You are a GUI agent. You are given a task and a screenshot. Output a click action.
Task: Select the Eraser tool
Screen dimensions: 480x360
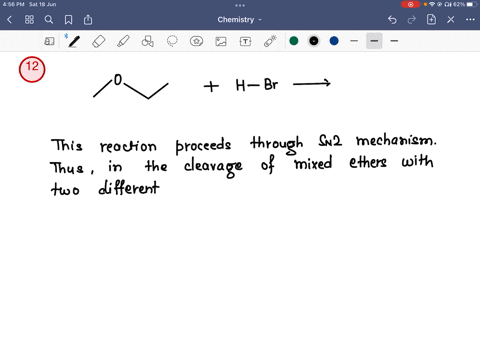[99, 41]
